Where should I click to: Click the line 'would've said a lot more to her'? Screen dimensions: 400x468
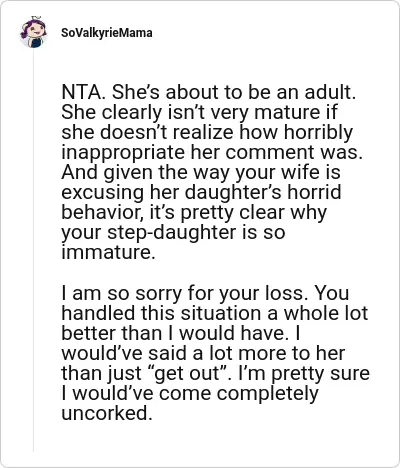(203, 353)
